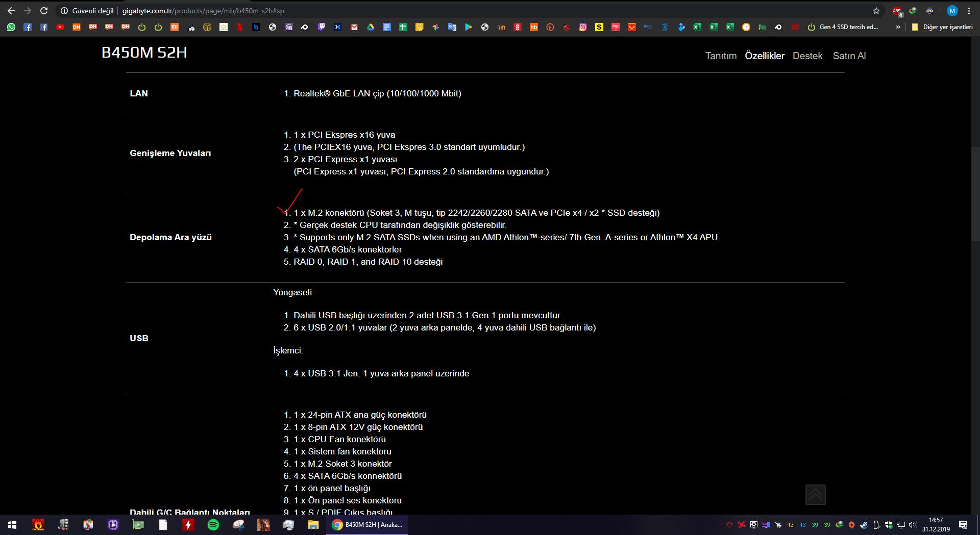
Task: Click the İşlemci: label
Action: 288,351
